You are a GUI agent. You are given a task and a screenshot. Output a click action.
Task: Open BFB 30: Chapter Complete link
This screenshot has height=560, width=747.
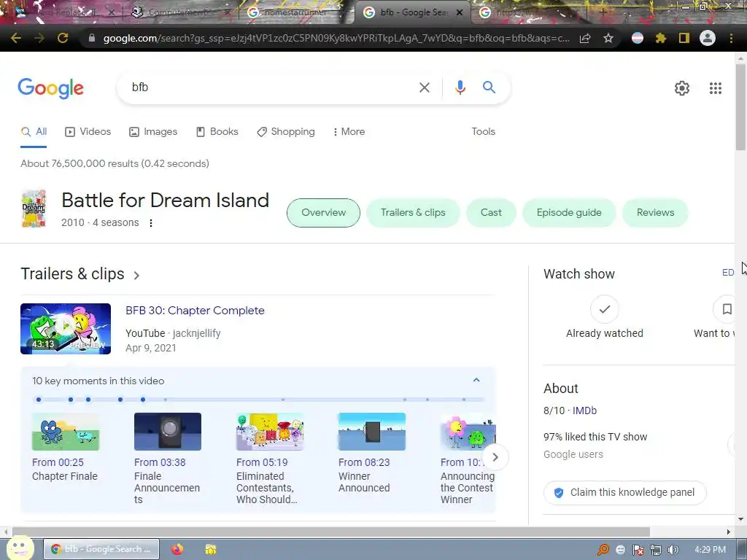tap(195, 311)
